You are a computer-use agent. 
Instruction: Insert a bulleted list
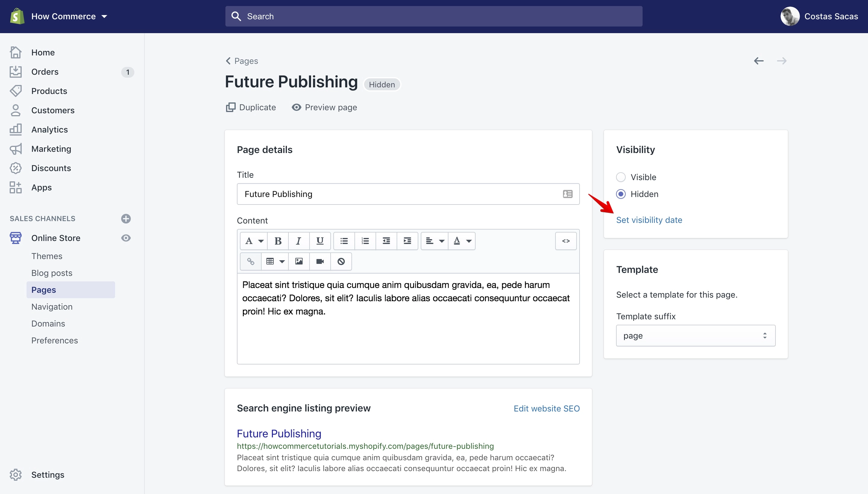tap(344, 241)
